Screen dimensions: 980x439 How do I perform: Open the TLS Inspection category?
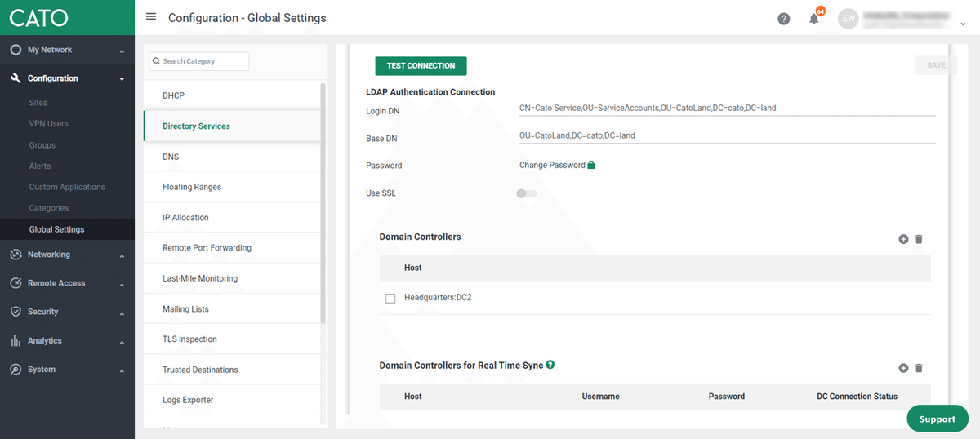[189, 339]
